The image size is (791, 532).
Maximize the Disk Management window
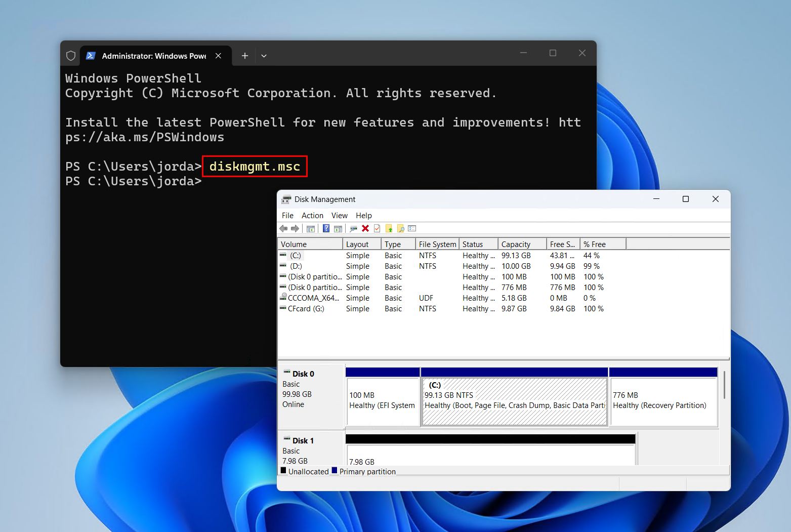[x=686, y=199]
